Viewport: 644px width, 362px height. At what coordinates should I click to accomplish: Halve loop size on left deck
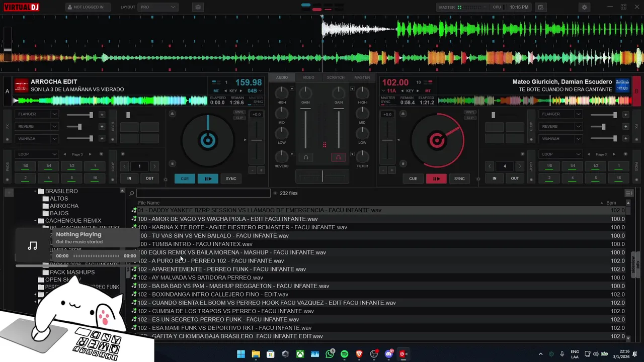125,166
